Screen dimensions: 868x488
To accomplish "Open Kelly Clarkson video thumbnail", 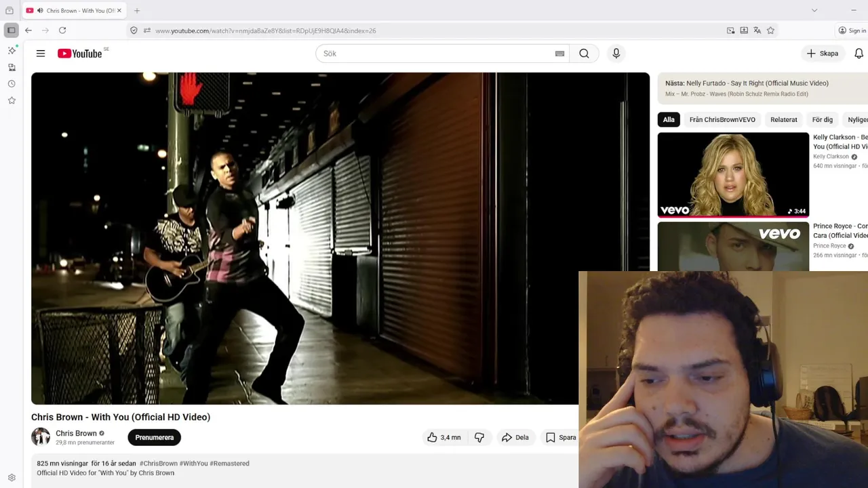I will coord(733,175).
